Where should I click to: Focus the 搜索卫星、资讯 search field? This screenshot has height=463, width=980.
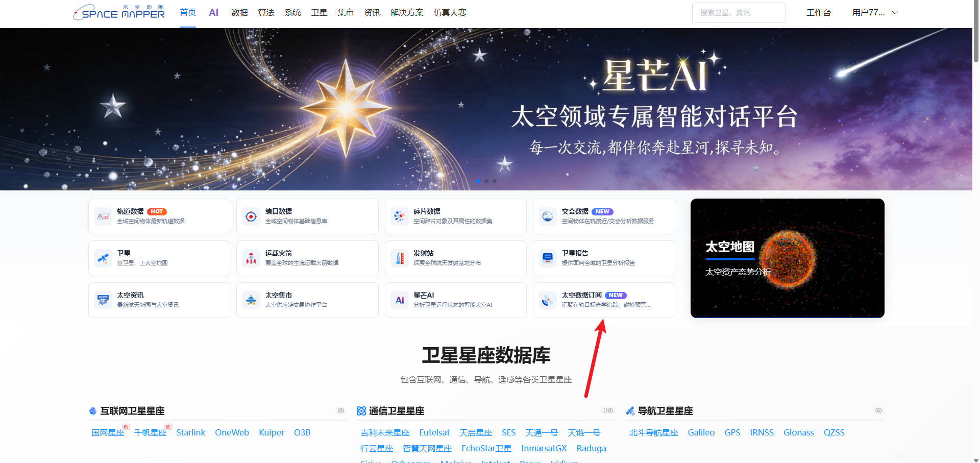coord(739,13)
